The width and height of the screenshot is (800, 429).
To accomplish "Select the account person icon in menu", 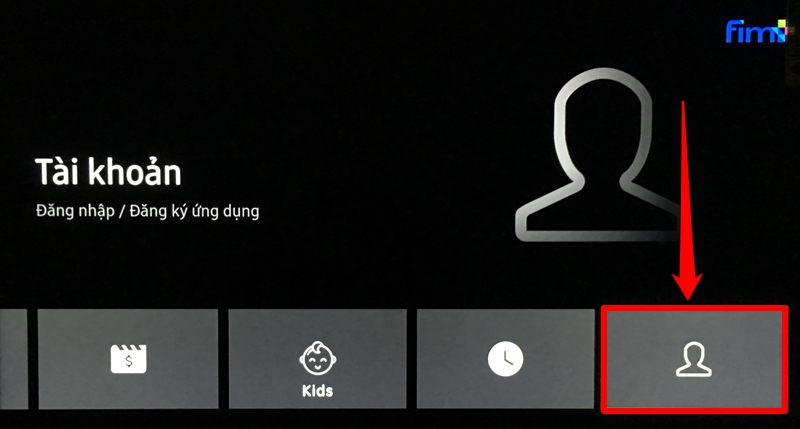I will point(694,360).
